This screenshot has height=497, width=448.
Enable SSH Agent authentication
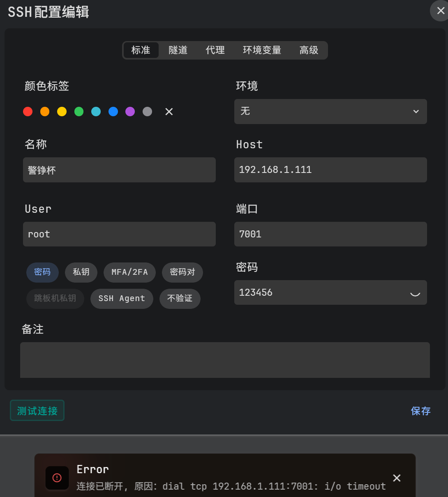[x=122, y=299]
